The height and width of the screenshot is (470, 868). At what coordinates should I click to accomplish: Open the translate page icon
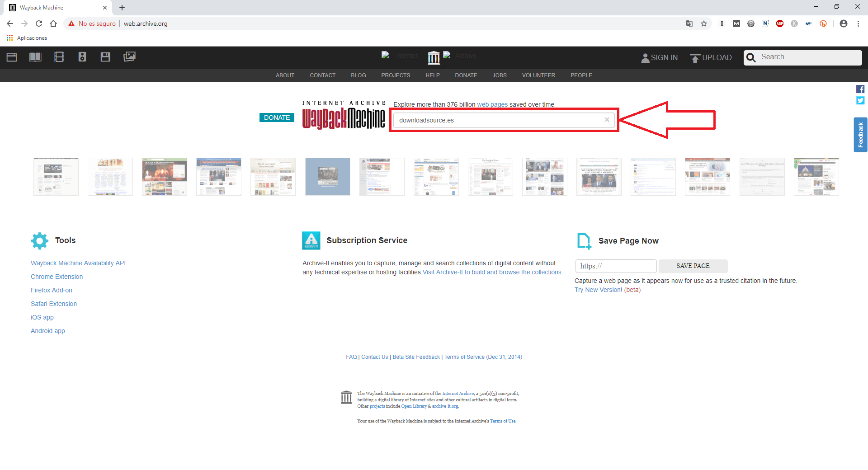(x=689, y=23)
